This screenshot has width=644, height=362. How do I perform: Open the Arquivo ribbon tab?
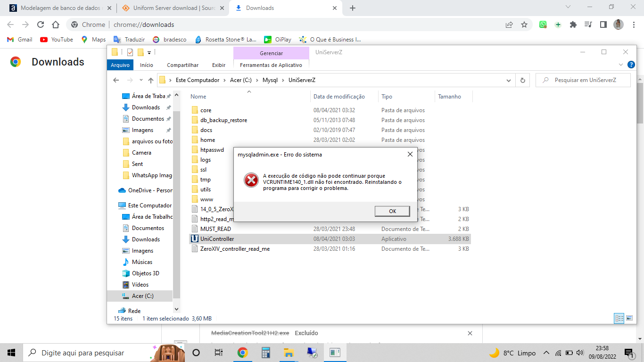point(120,65)
